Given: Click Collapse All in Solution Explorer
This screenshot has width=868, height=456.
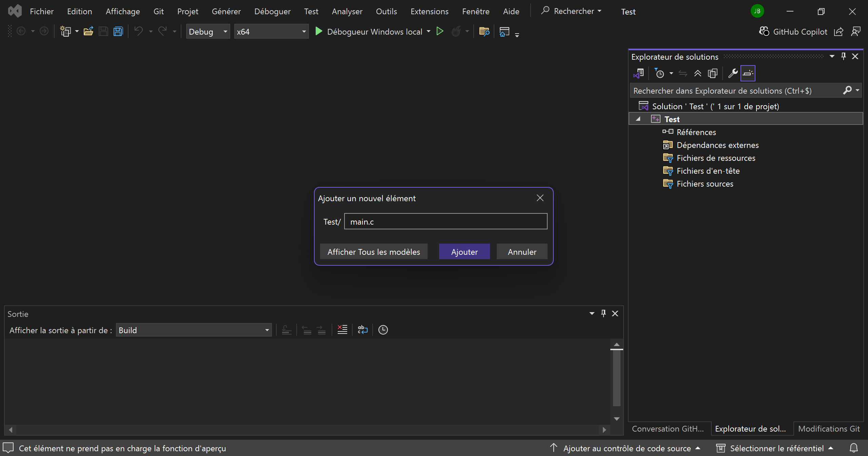Looking at the screenshot, I should point(697,73).
